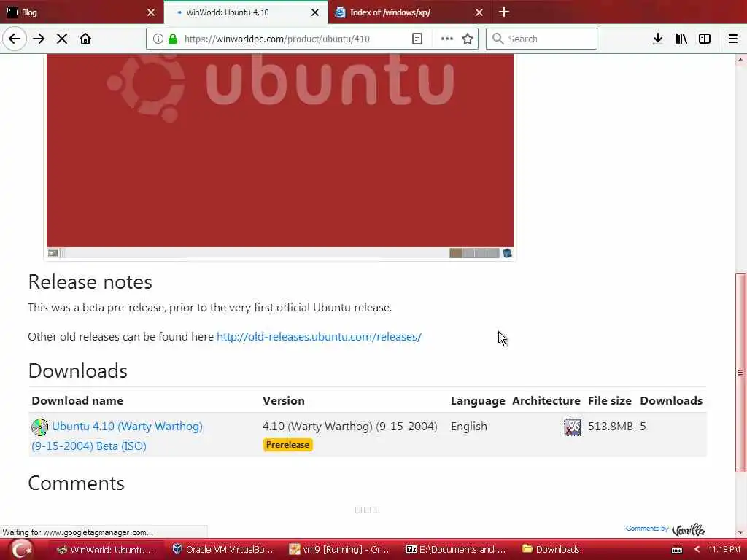This screenshot has width=747, height=560.
Task: Close the Index of /windows/xp/ tab
Action: click(479, 12)
